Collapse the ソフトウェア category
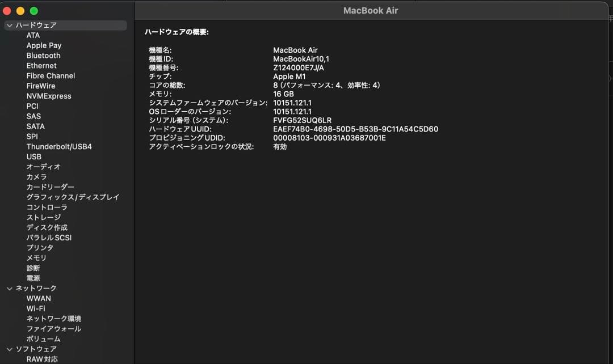 (x=9, y=349)
